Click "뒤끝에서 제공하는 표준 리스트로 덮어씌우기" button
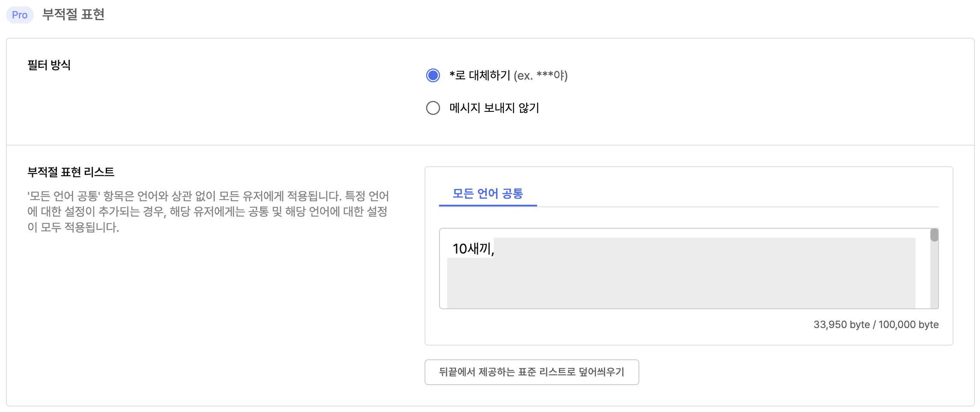980x412 pixels. (532, 372)
